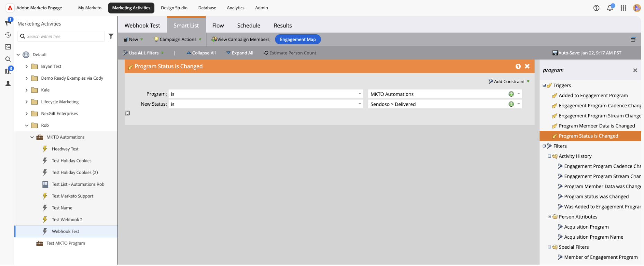Open the search magnifier sidebar icon
This screenshot has height=266, width=644.
coord(8,59)
